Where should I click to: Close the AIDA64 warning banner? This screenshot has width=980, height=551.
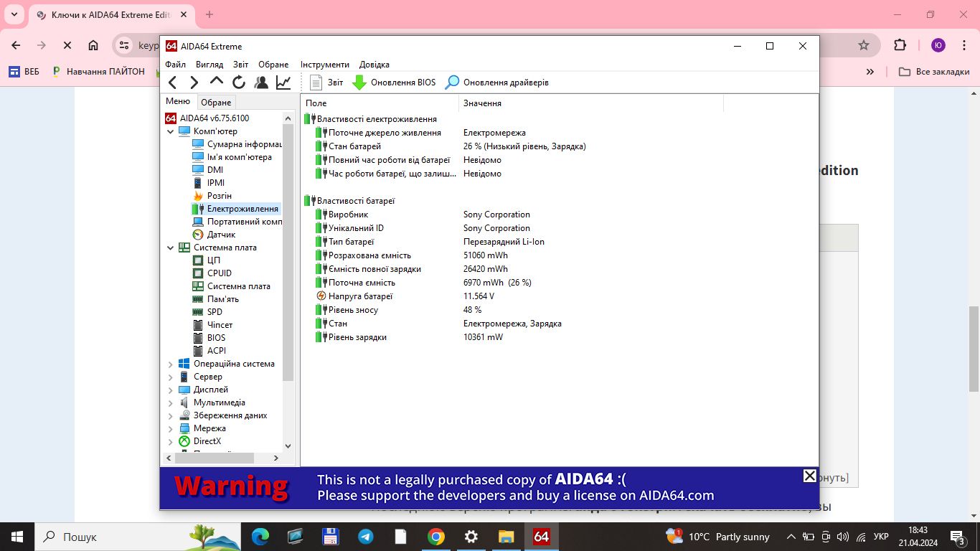(809, 476)
